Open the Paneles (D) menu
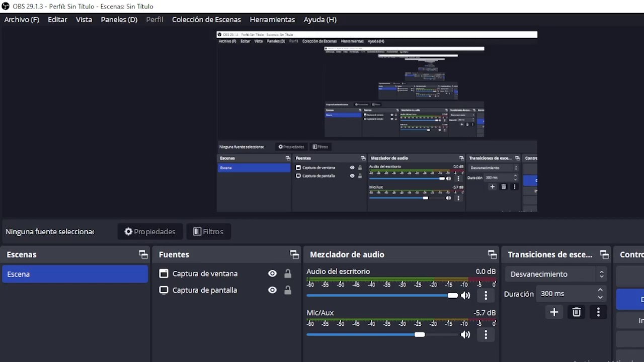This screenshot has width=644, height=362. click(119, 20)
